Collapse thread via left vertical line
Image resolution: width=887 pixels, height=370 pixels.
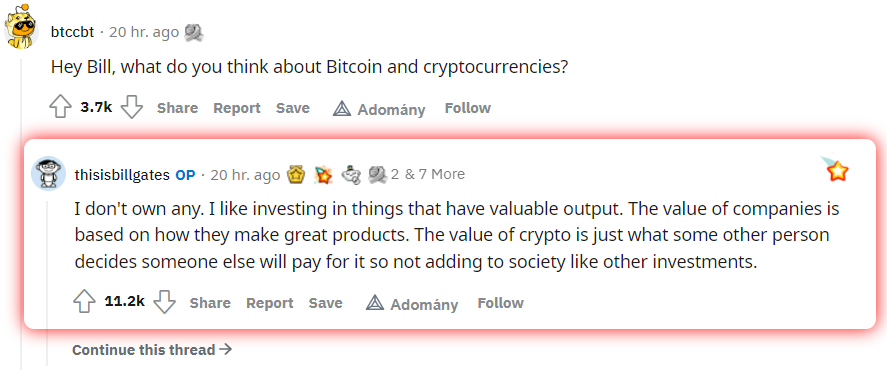(21, 214)
